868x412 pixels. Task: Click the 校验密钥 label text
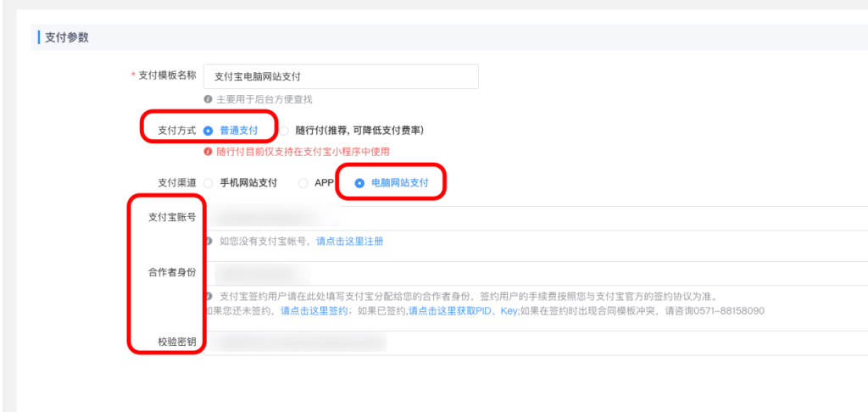click(x=176, y=342)
